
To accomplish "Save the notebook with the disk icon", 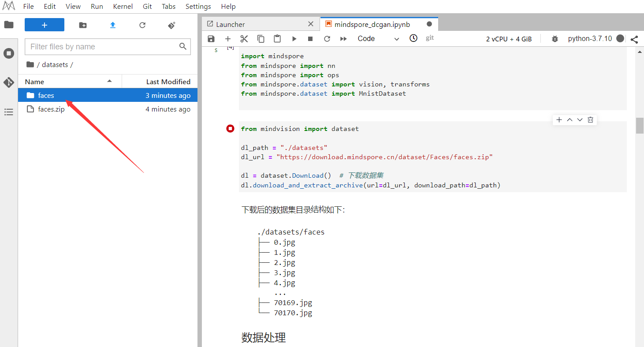I will 211,39.
